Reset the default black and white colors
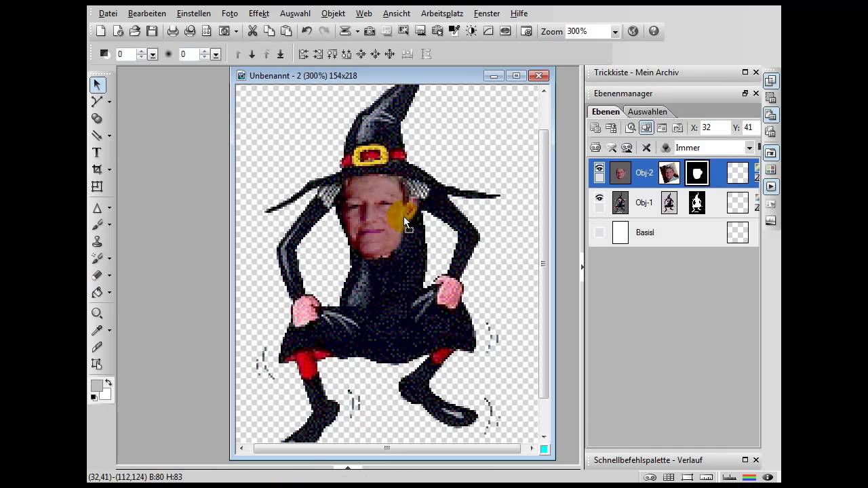Image resolution: width=868 pixels, height=488 pixels. click(x=94, y=398)
